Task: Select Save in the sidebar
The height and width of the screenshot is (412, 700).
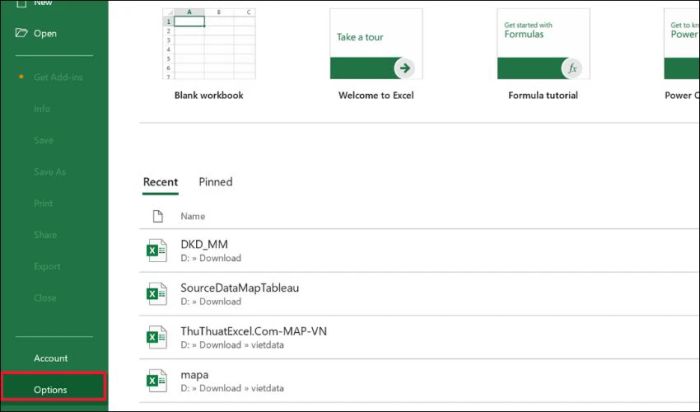Action: [x=44, y=140]
